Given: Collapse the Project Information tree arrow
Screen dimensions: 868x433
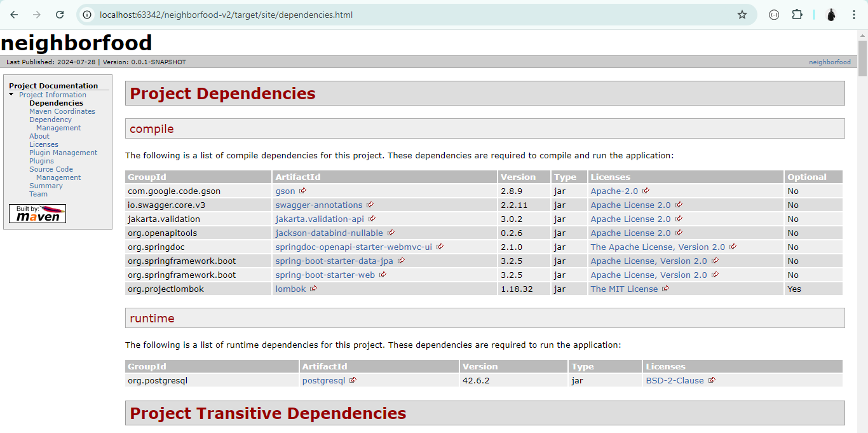Looking at the screenshot, I should click(11, 94).
